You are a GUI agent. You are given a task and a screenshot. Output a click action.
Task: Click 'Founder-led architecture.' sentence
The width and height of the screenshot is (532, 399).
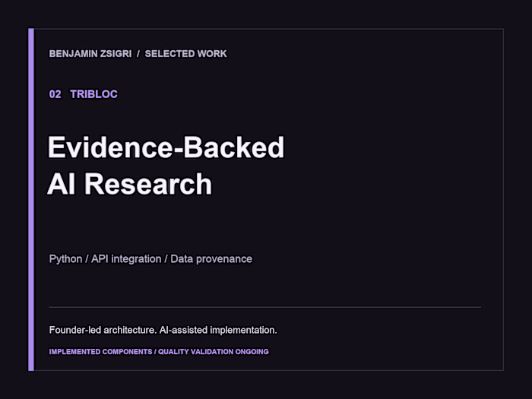pyautogui.click(x=103, y=330)
